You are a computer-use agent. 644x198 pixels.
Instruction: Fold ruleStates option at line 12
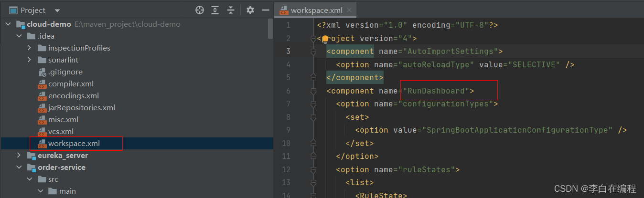[313, 169]
